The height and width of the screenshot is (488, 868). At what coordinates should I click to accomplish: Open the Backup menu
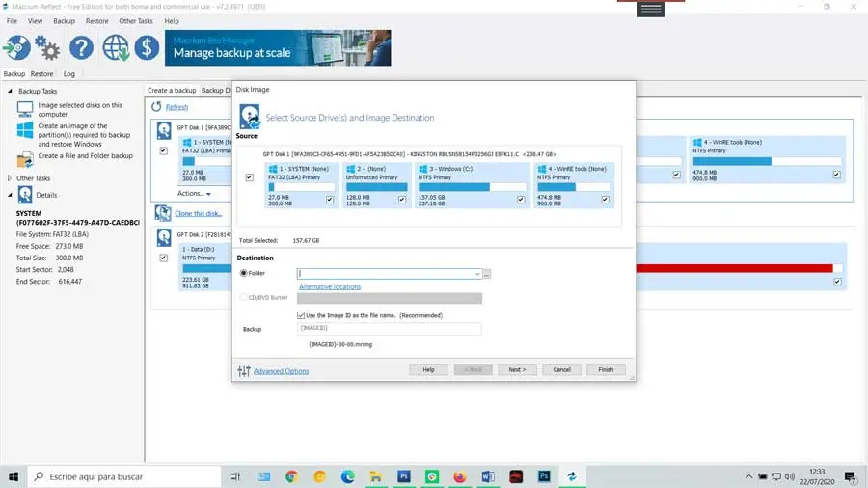point(65,21)
